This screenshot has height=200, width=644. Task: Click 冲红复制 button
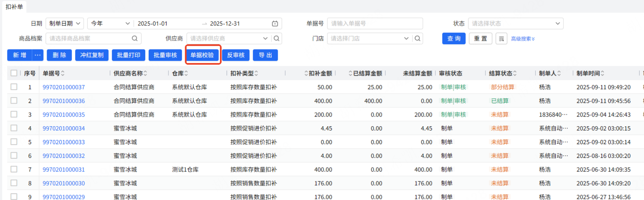coord(92,55)
